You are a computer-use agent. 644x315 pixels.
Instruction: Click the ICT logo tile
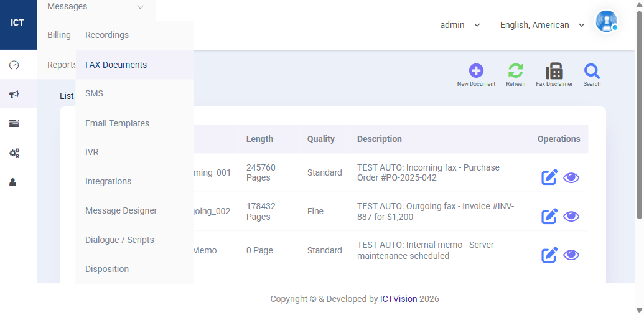19,25
